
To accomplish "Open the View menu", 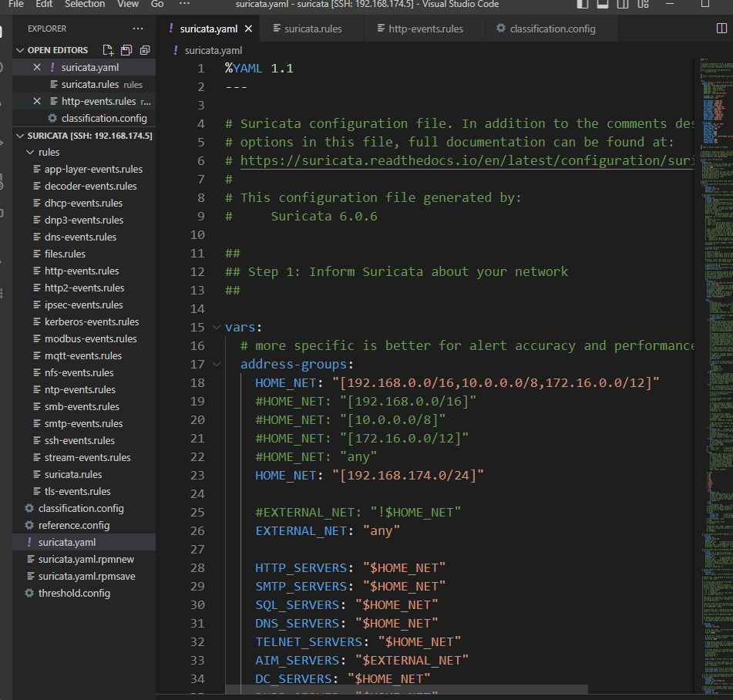I will click(128, 4).
